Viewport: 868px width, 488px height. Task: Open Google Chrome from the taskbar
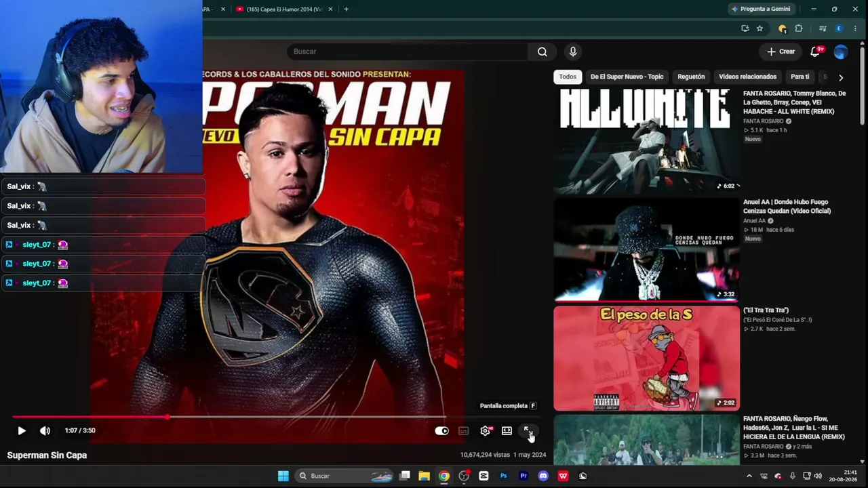tap(443, 476)
